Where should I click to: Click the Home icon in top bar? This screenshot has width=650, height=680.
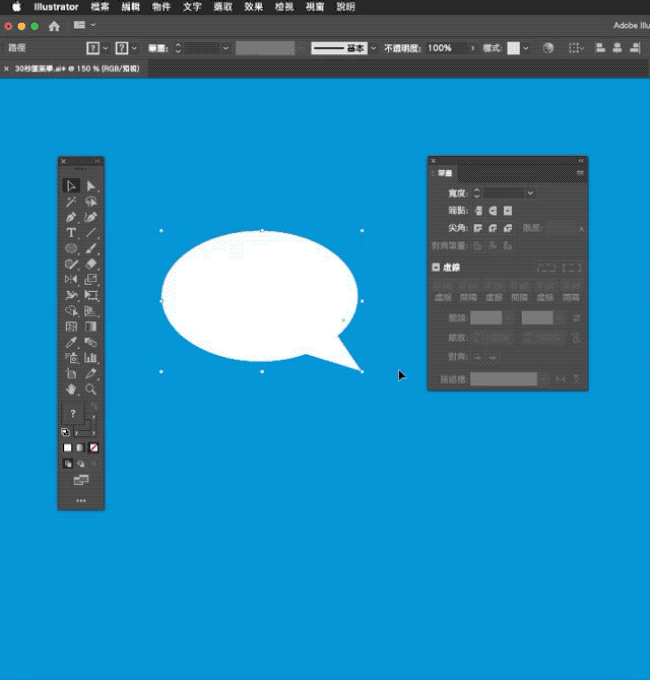tap(53, 25)
